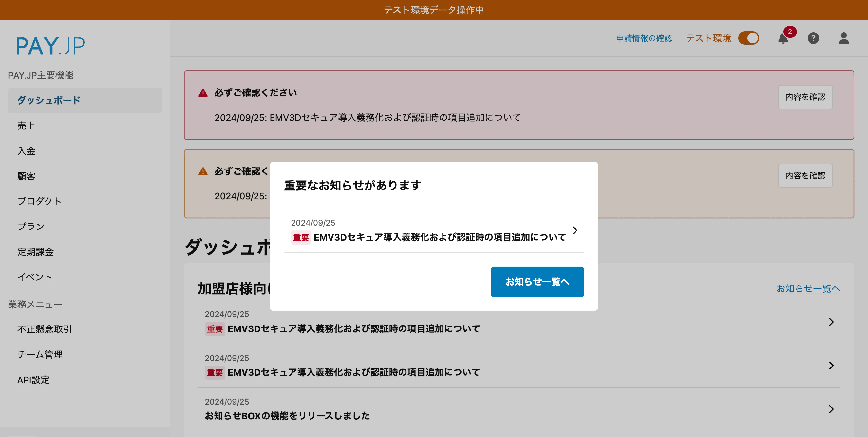The width and height of the screenshot is (868, 437).
Task: Click the 2024/09/25 EMV3D text in the red alert
Action: [367, 118]
